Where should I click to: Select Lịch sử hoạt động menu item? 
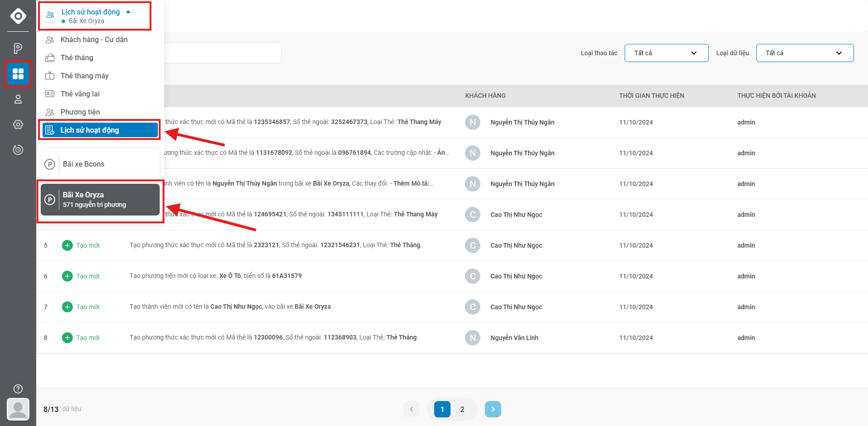[x=100, y=130]
